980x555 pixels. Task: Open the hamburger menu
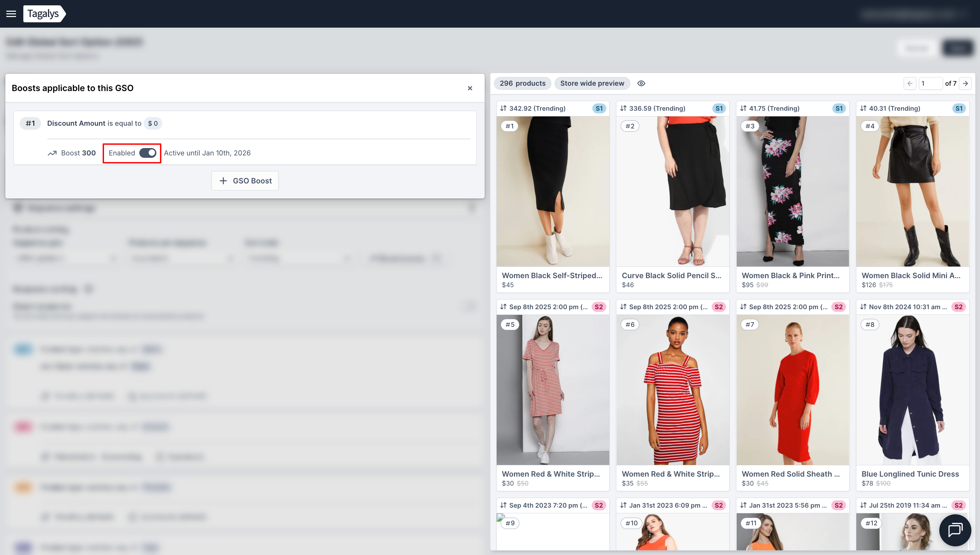[x=11, y=14]
